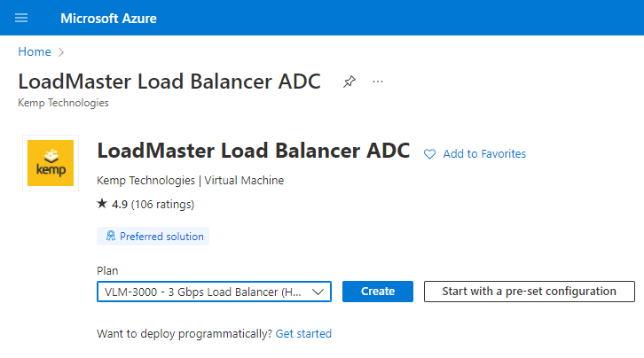Expand the Plan dropdown chevron arrow
The height and width of the screenshot is (358, 644).
pyautogui.click(x=318, y=292)
